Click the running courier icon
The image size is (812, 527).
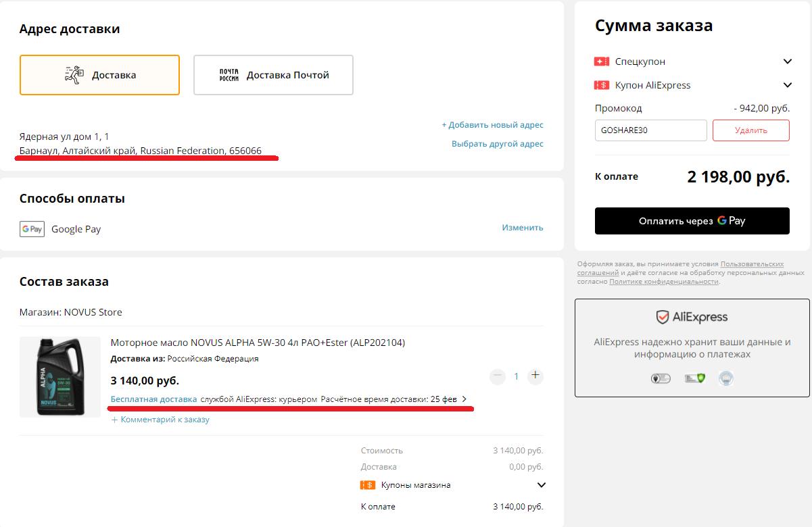pos(73,75)
